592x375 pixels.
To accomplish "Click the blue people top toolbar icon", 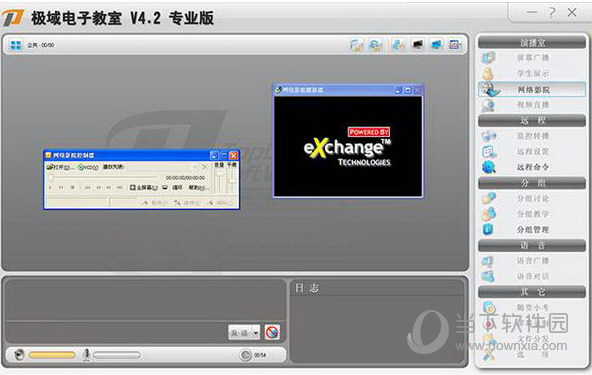I will tap(398, 45).
